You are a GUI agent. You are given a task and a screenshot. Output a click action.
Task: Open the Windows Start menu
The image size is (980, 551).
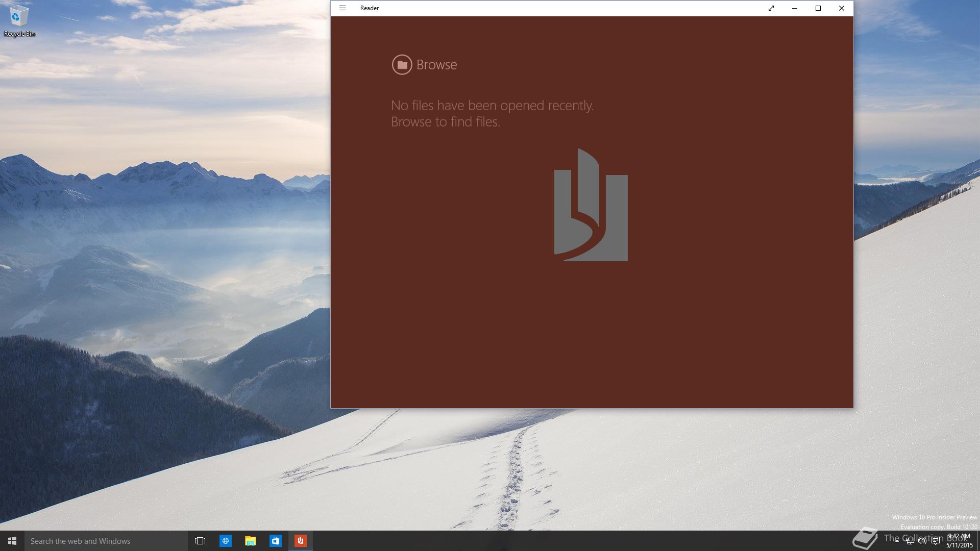[x=12, y=541]
